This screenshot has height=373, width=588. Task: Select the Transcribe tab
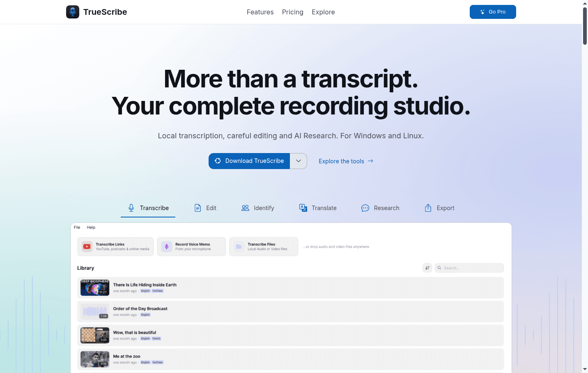(148, 208)
